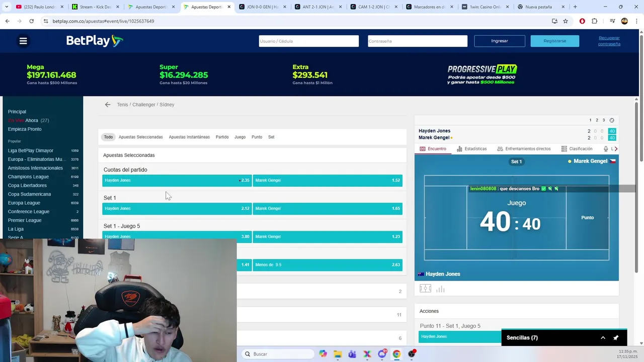Screen dimensions: 644x362
Task: Go back with the Tenis breadcrumb arrow
Action: coord(108,105)
